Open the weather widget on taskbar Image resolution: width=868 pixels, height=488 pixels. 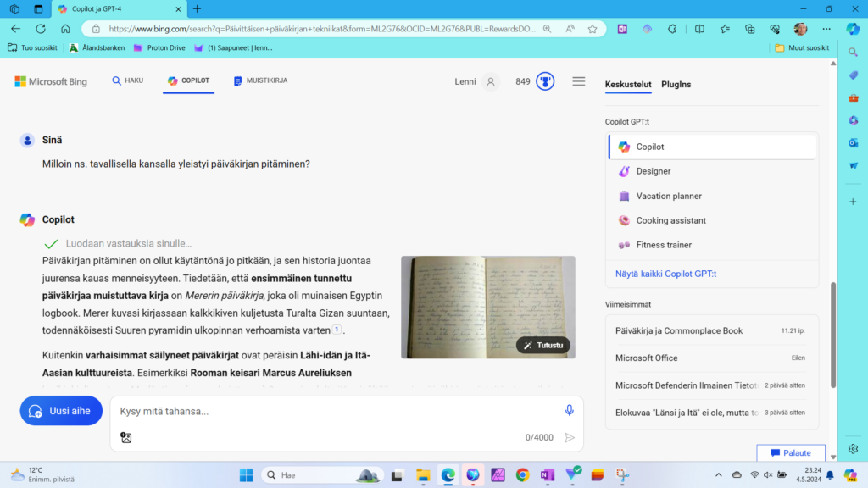coord(42,474)
